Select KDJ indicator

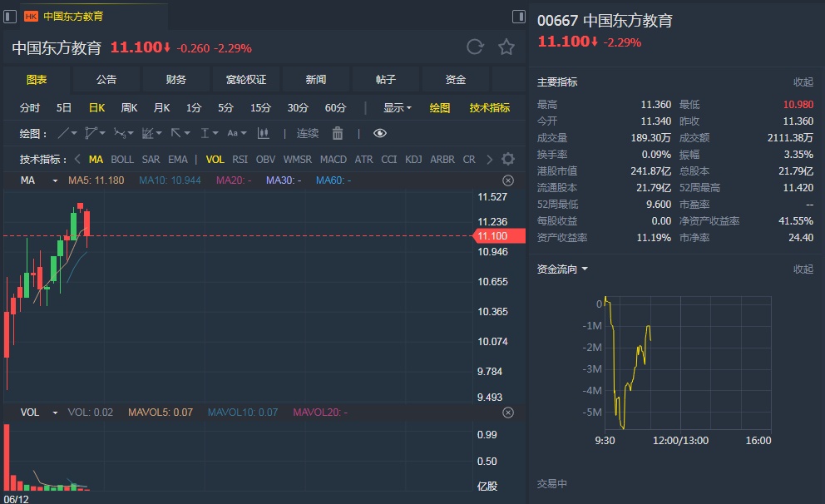click(413, 160)
